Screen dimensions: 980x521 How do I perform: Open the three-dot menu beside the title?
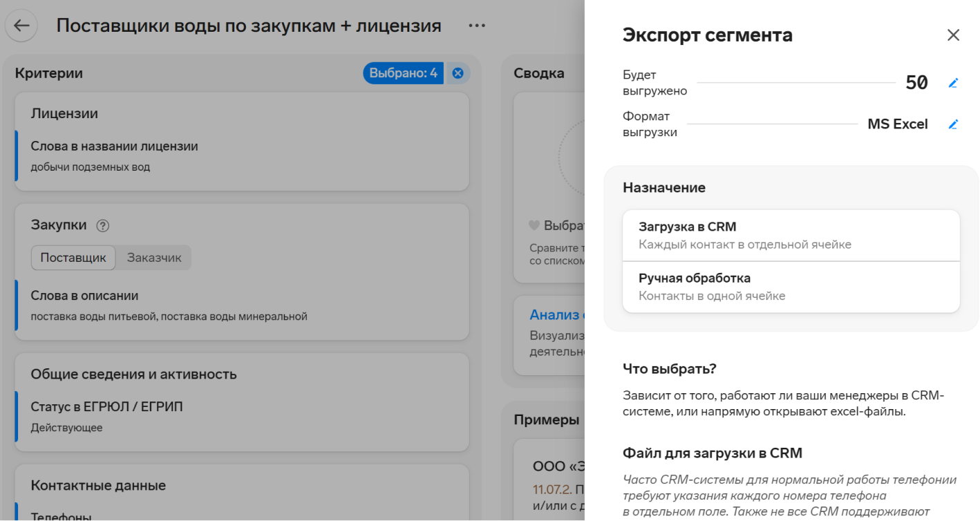point(477,26)
